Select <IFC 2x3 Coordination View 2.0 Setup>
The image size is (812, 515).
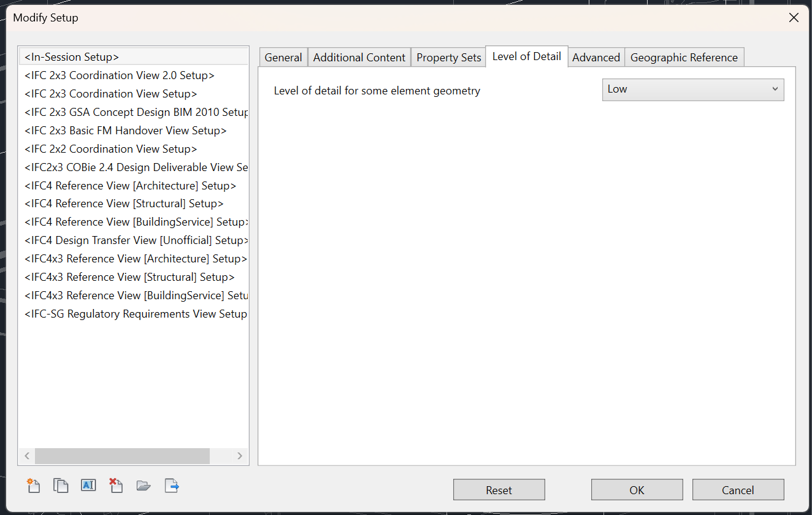(134, 75)
